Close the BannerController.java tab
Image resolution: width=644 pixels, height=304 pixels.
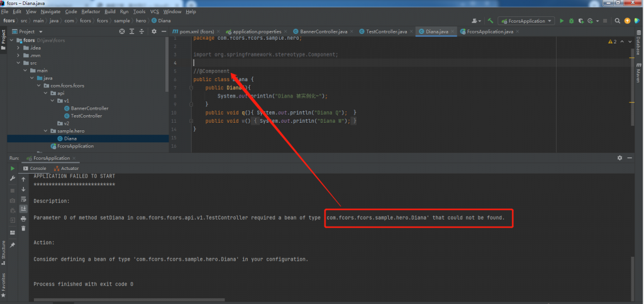coord(352,31)
